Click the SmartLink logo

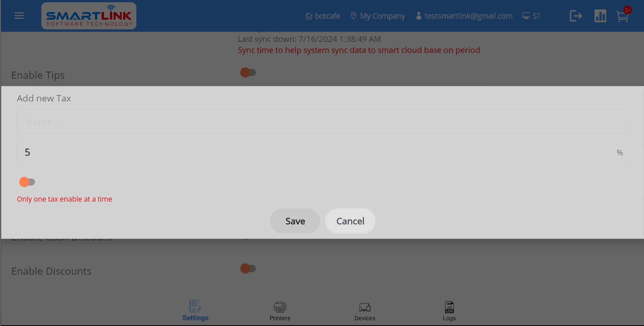point(89,16)
